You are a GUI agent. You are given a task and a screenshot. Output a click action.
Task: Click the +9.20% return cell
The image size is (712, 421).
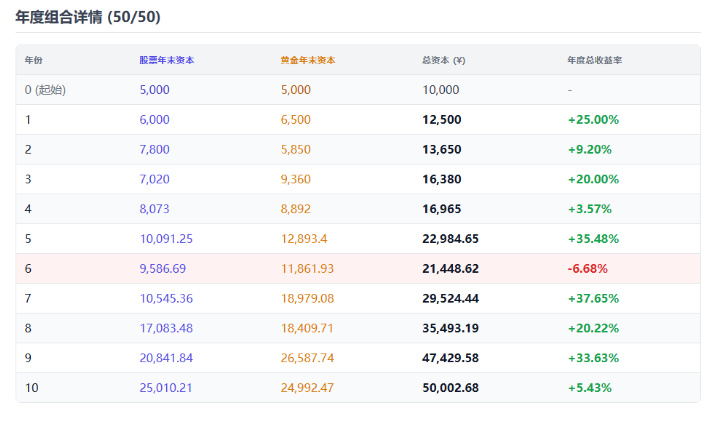click(589, 149)
